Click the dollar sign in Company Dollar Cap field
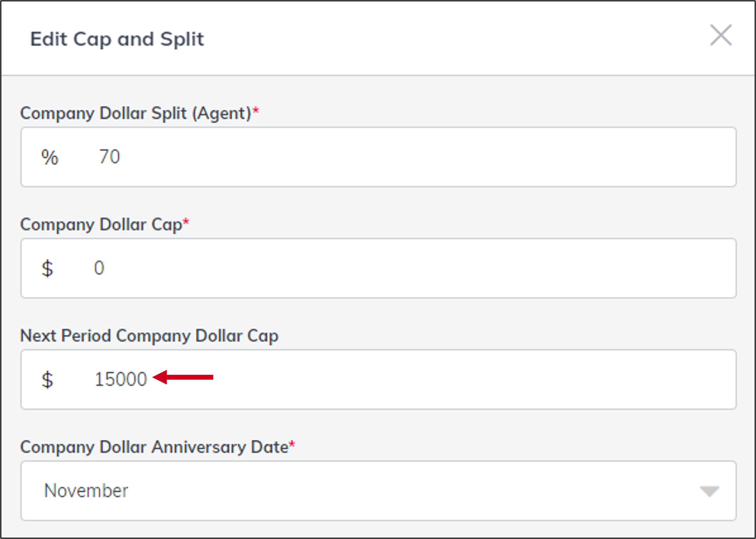 pyautogui.click(x=47, y=269)
